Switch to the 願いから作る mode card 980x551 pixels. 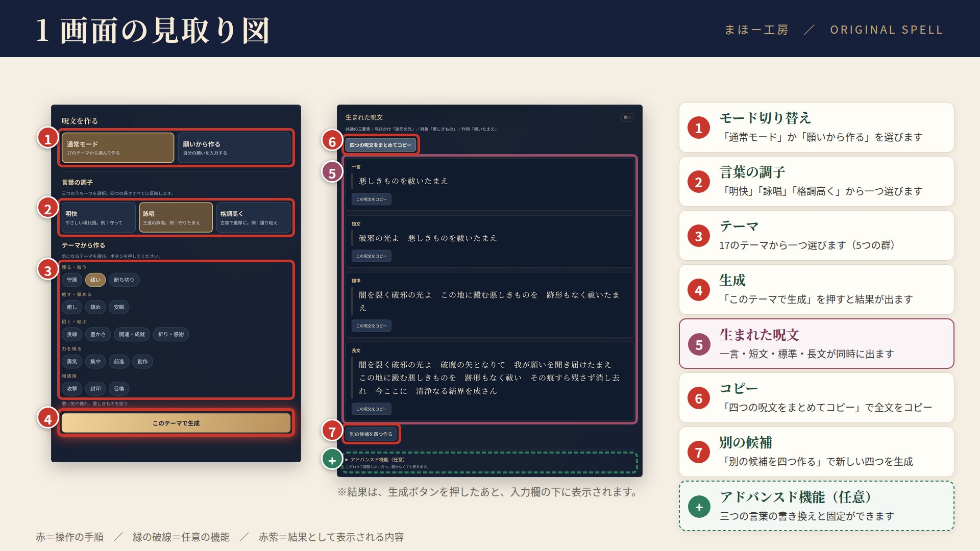click(x=234, y=148)
